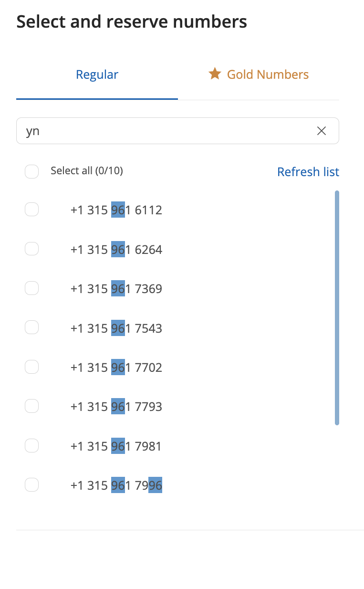This screenshot has width=364, height=589.
Task: Select checkbox for +1 315 961 7369
Action: (31, 288)
